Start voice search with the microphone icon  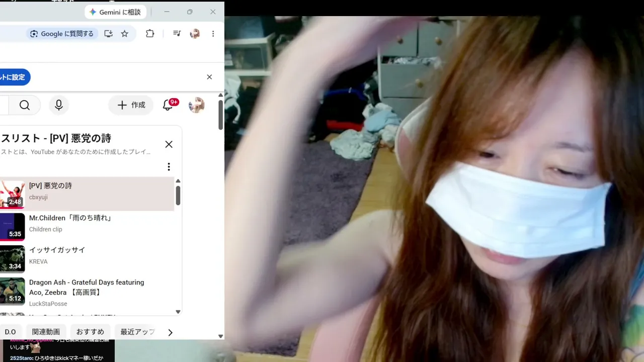[59, 105]
